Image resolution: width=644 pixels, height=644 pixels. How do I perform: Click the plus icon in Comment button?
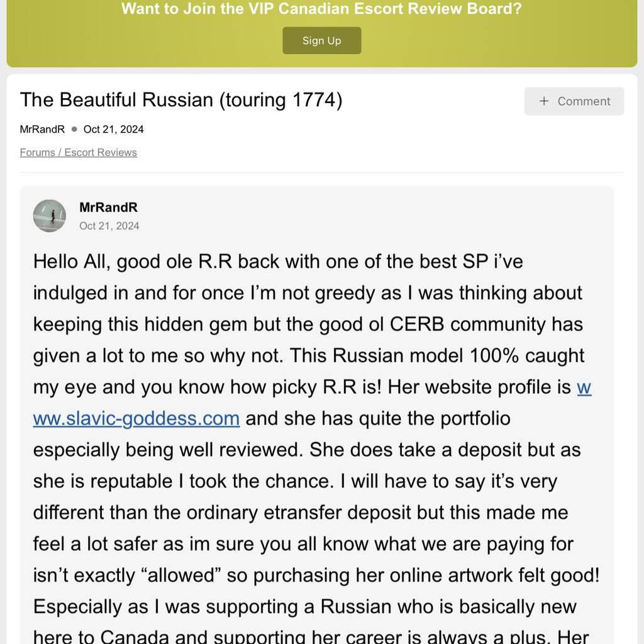[x=544, y=101]
